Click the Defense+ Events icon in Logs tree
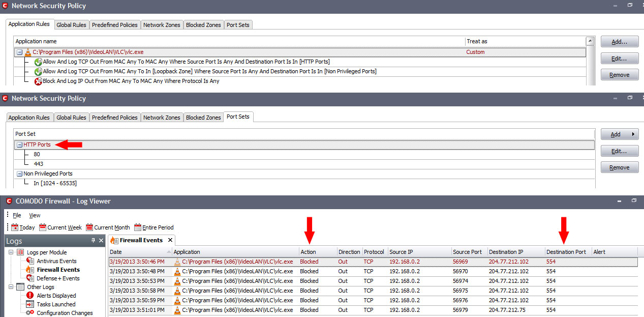644x317 pixels. pyautogui.click(x=30, y=278)
